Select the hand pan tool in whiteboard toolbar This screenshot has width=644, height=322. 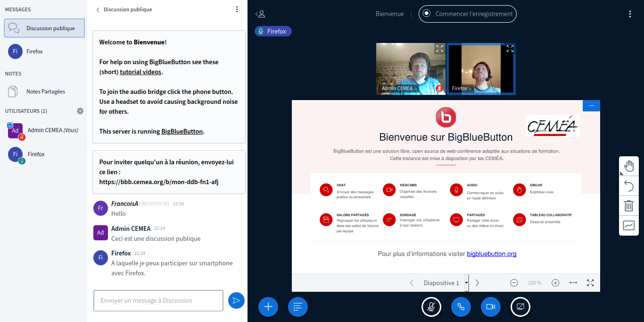[x=629, y=166]
